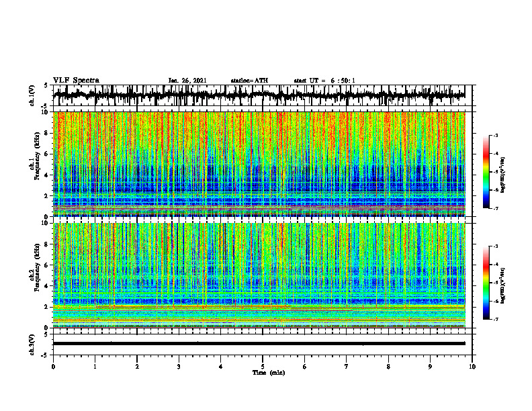Image resolution: width=532 pixels, height=411 pixels.
Task: Click the time axis tick label "4"
Action: point(221,367)
